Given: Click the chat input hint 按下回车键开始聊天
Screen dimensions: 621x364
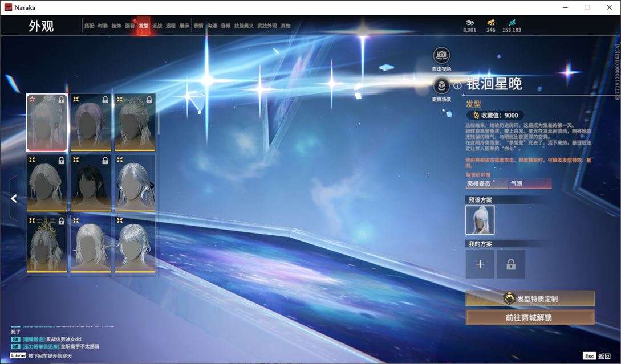Looking at the screenshot, I should click(50, 355).
